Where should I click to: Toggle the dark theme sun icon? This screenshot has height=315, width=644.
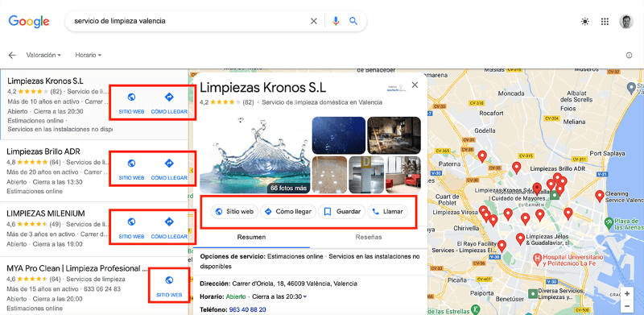(585, 22)
